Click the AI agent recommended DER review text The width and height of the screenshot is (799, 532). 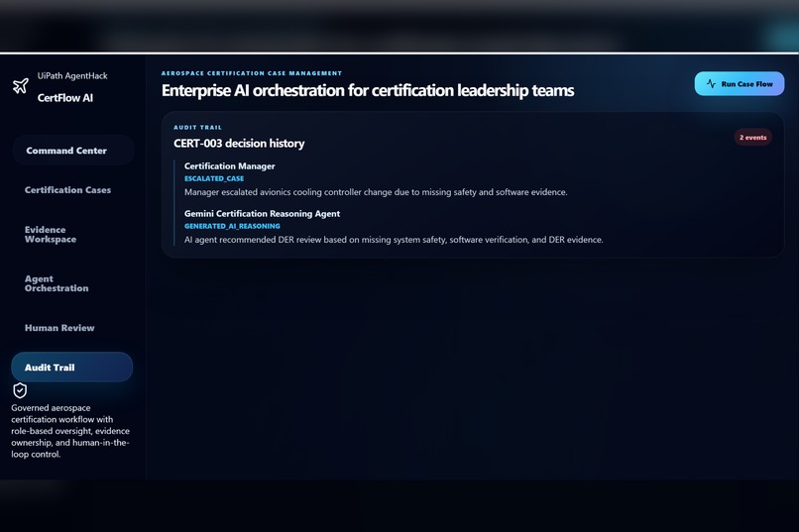tap(394, 240)
